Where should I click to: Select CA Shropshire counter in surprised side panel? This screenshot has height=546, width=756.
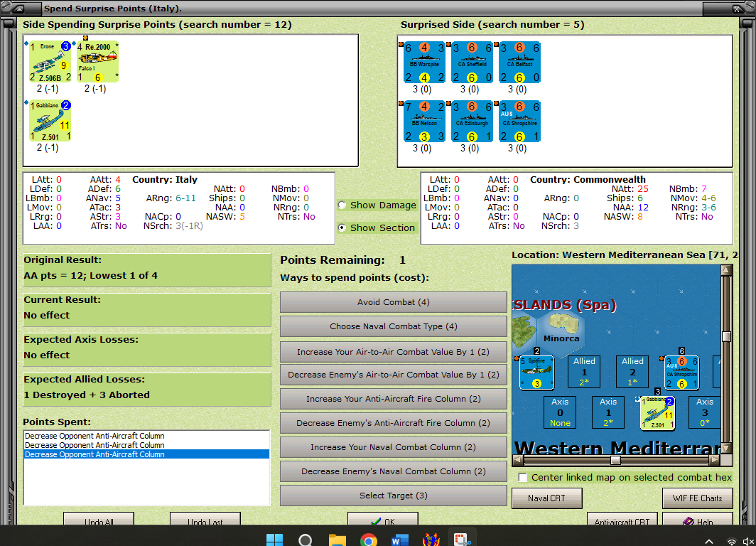coord(519,121)
